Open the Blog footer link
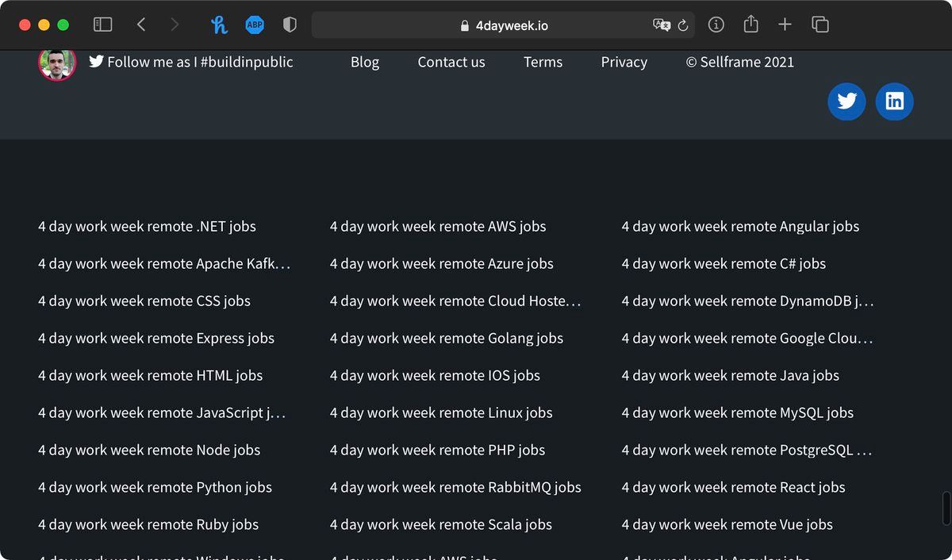Viewport: 952px width, 560px height. 365,62
